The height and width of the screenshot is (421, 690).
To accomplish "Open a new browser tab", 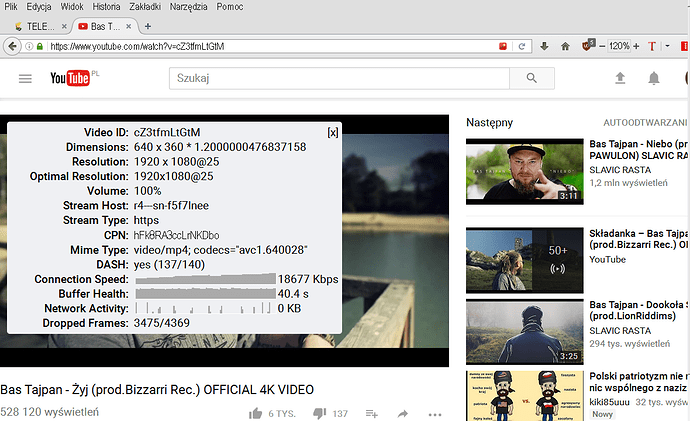I will point(148,25).
